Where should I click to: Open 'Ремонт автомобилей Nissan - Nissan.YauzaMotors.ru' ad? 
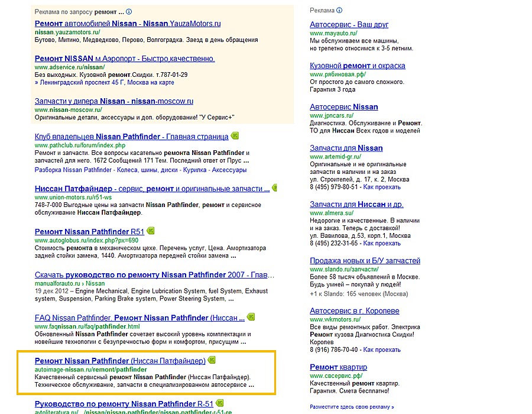[128, 24]
